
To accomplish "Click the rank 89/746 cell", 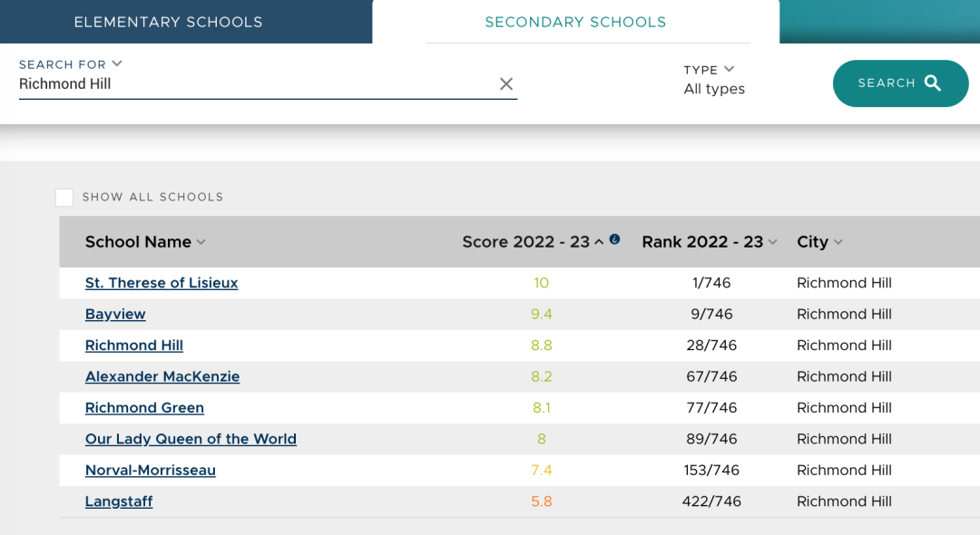I will point(711,439).
